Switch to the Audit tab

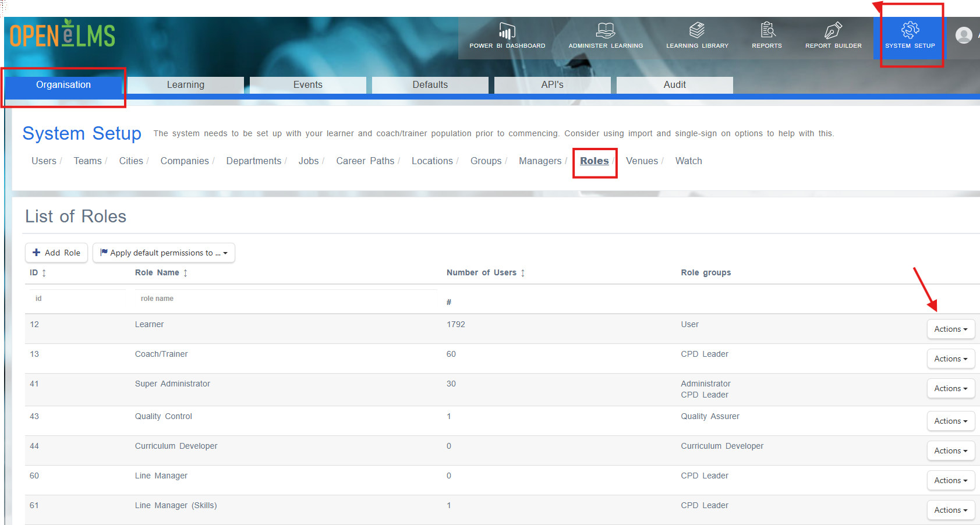[x=675, y=85]
